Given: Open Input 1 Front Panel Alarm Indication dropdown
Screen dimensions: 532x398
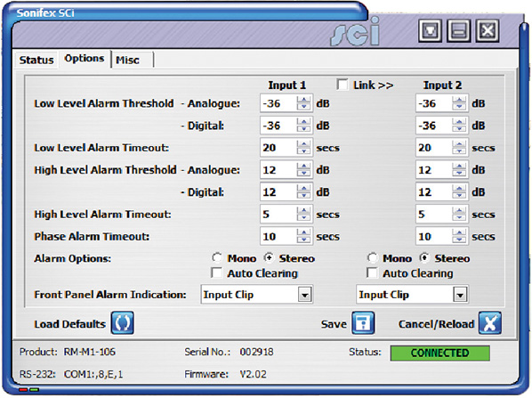Looking at the screenshot, I should (304, 295).
